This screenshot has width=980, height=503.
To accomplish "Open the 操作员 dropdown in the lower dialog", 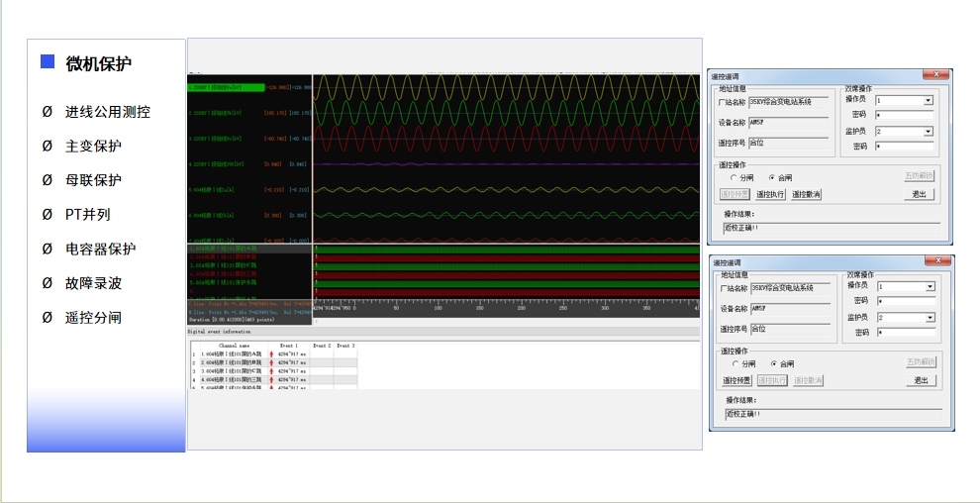I will point(930,286).
